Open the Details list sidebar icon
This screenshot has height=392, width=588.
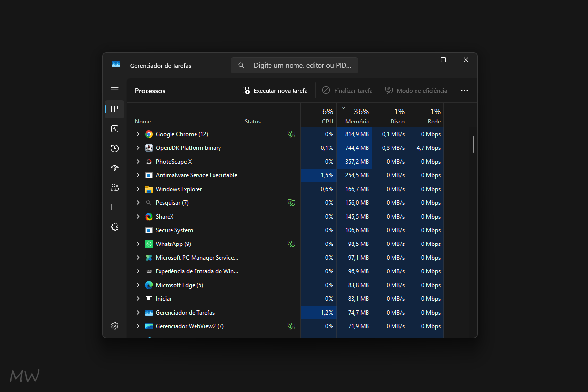(x=115, y=207)
